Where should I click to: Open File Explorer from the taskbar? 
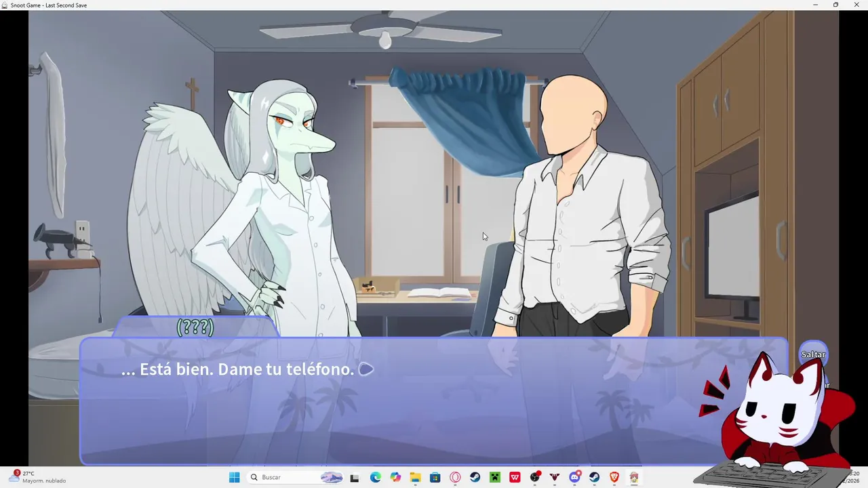click(x=415, y=477)
